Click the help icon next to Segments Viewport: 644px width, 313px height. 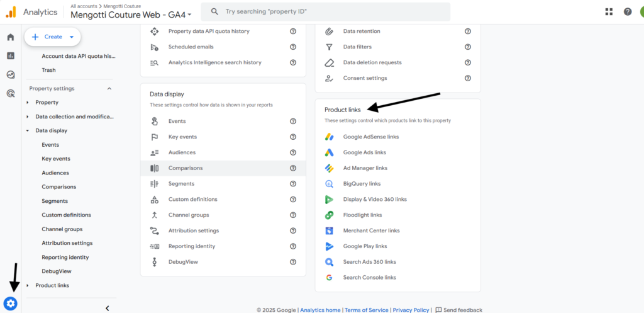293,184
